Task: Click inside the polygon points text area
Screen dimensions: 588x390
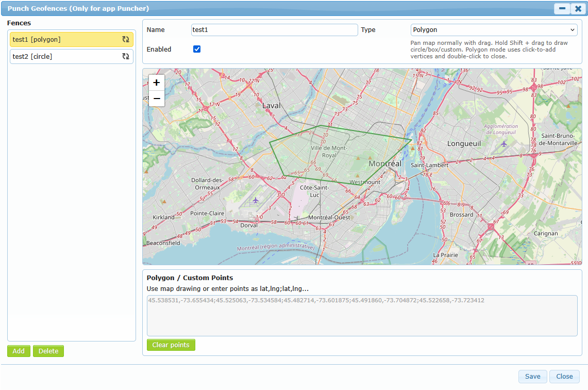Action: (362, 316)
